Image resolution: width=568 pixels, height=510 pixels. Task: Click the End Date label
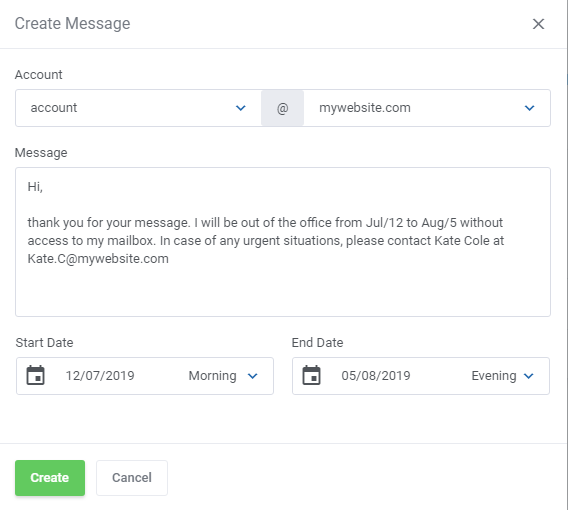317,343
